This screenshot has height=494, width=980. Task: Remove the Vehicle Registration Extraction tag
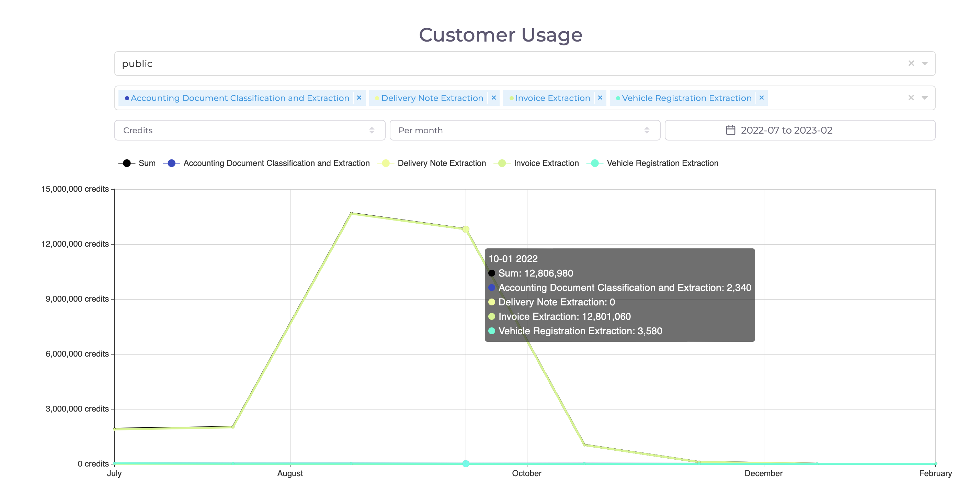761,98
